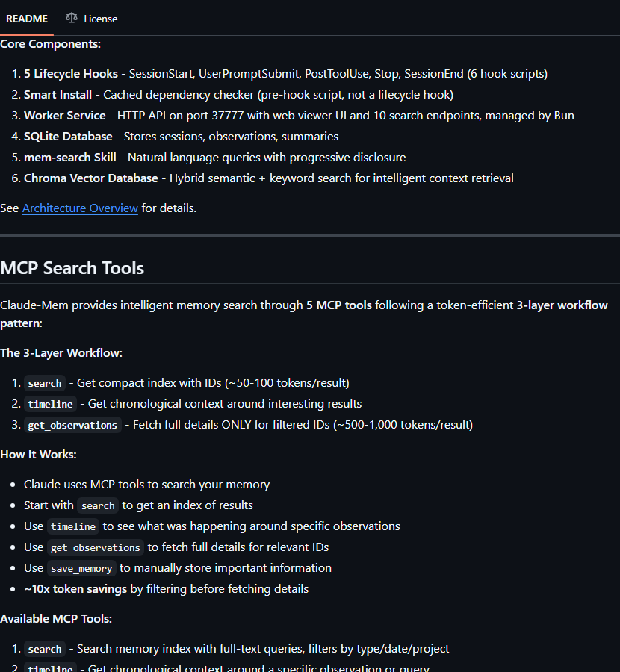Click the save_memory code tag

[81, 569]
